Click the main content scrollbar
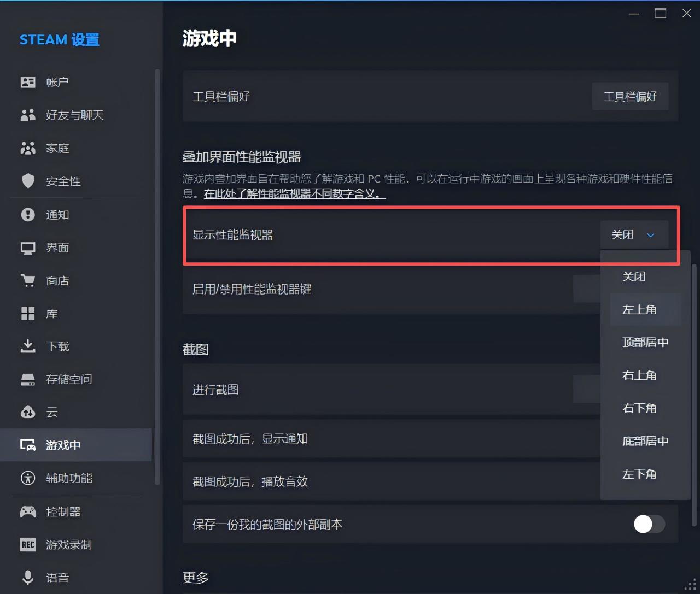Image resolution: width=700 pixels, height=594 pixels. (x=695, y=395)
